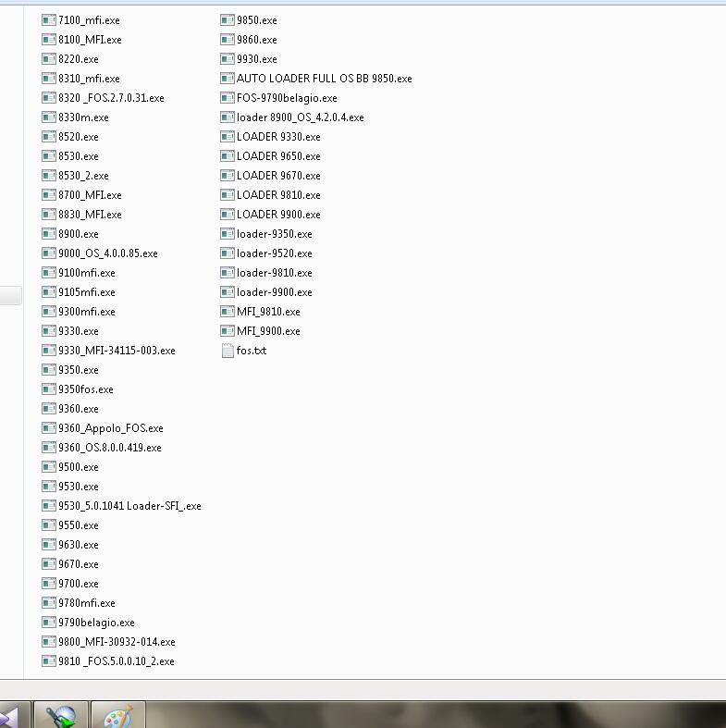Click the icon next to 8100_MFI.exe
Screen dimensions: 726x728
49,40
